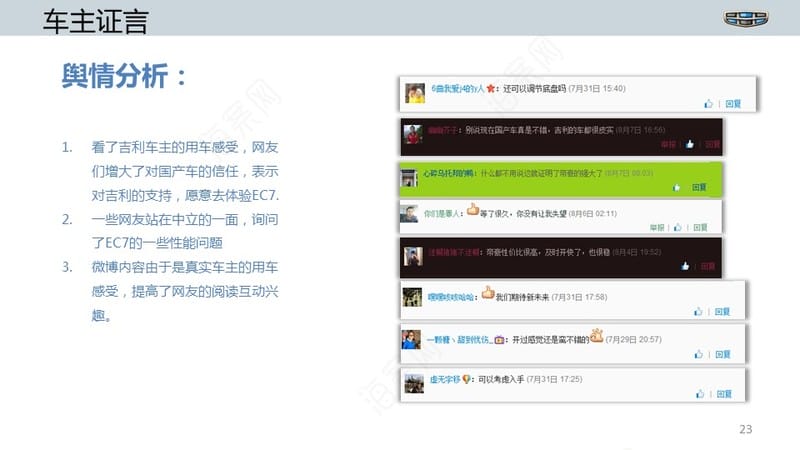Click 回复 on the 8月4日 19:52 comment

point(708,266)
